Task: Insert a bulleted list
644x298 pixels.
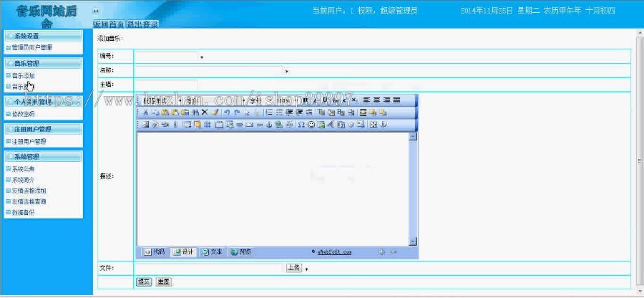Action: pyautogui.click(x=279, y=112)
